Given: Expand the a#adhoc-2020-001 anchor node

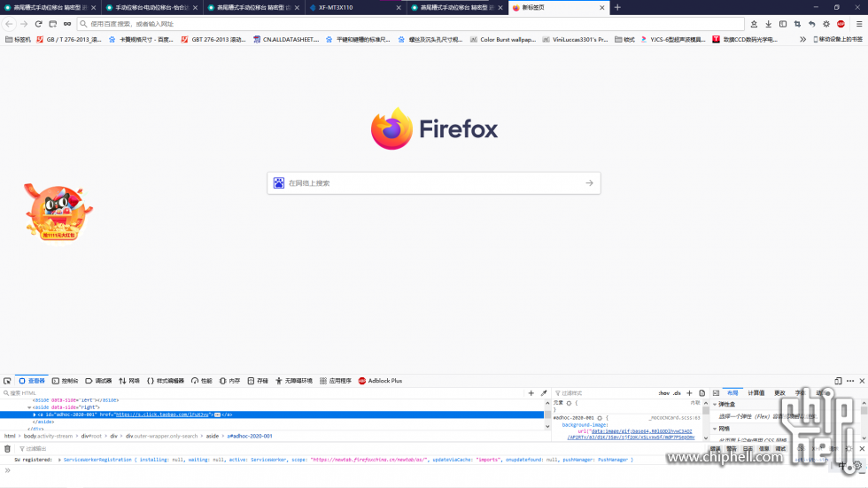Looking at the screenshot, I should coord(35,414).
